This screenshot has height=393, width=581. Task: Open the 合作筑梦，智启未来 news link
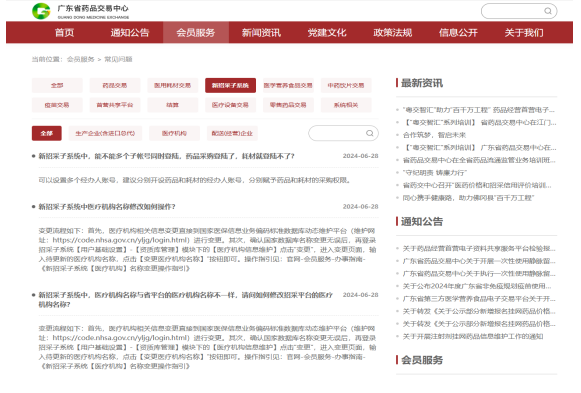[x=434, y=135]
